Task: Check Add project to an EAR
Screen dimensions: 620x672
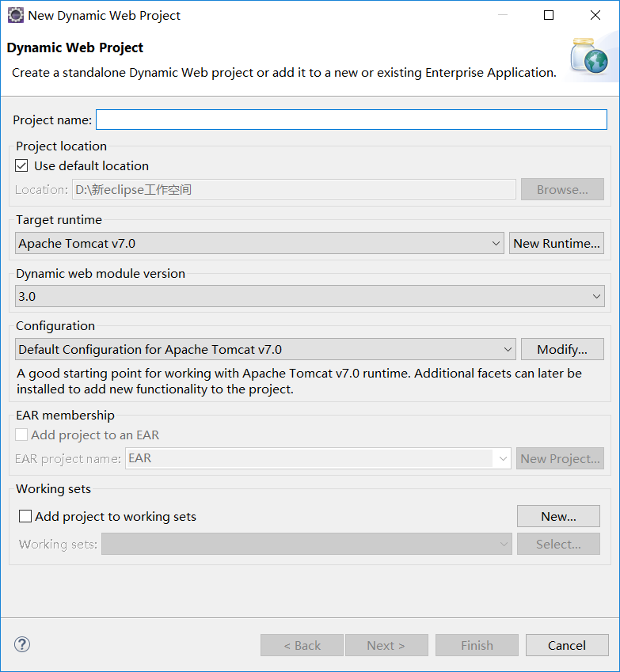Action: pos(21,435)
